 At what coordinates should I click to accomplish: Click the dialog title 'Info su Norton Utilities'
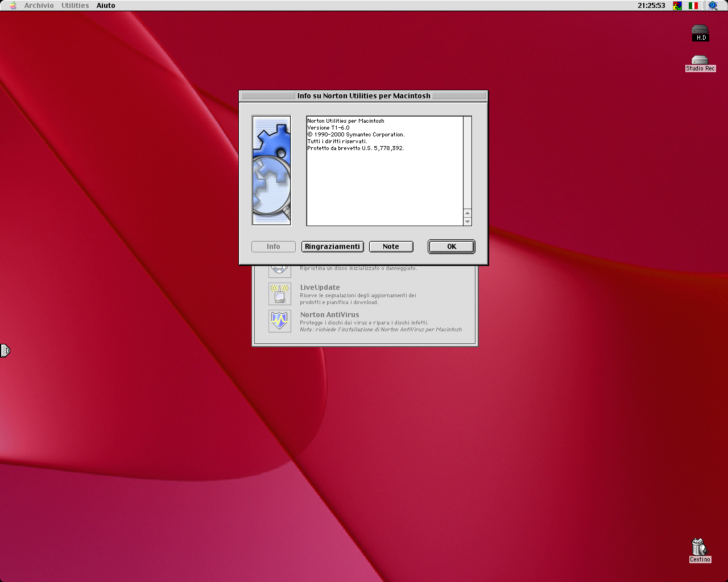[363, 96]
